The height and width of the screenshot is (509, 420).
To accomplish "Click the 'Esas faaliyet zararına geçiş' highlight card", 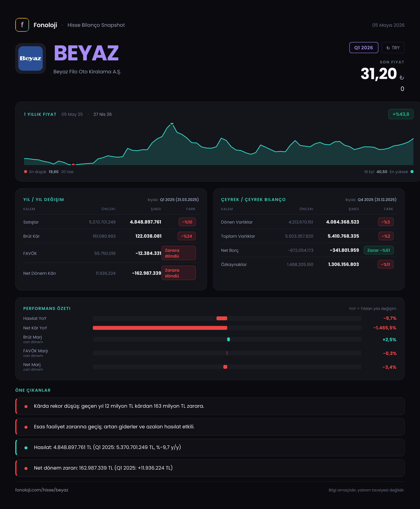I will click(x=210, y=427).
